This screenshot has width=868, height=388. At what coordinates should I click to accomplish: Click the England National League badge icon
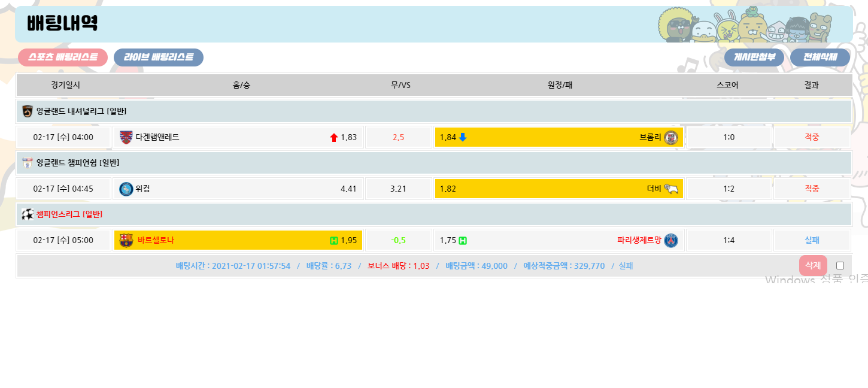pos(28,111)
